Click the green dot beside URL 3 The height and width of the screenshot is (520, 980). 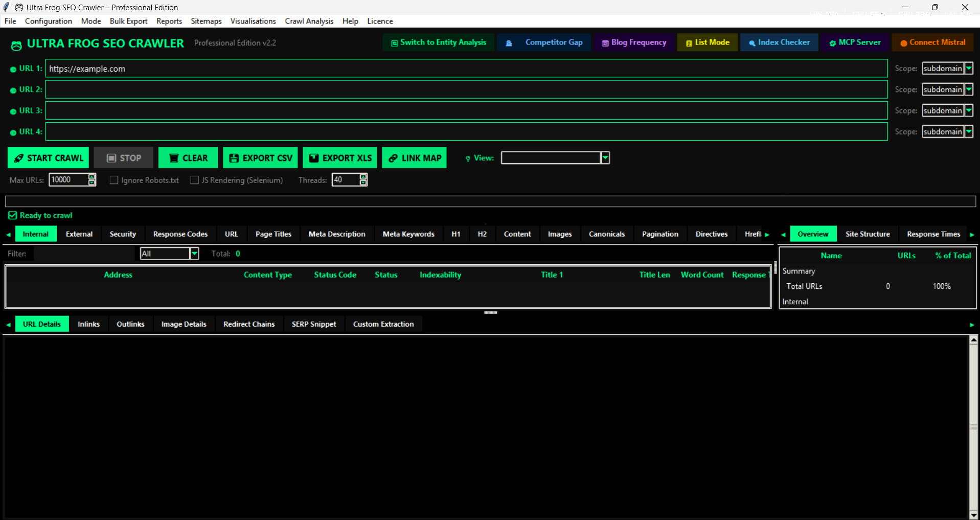(x=13, y=111)
